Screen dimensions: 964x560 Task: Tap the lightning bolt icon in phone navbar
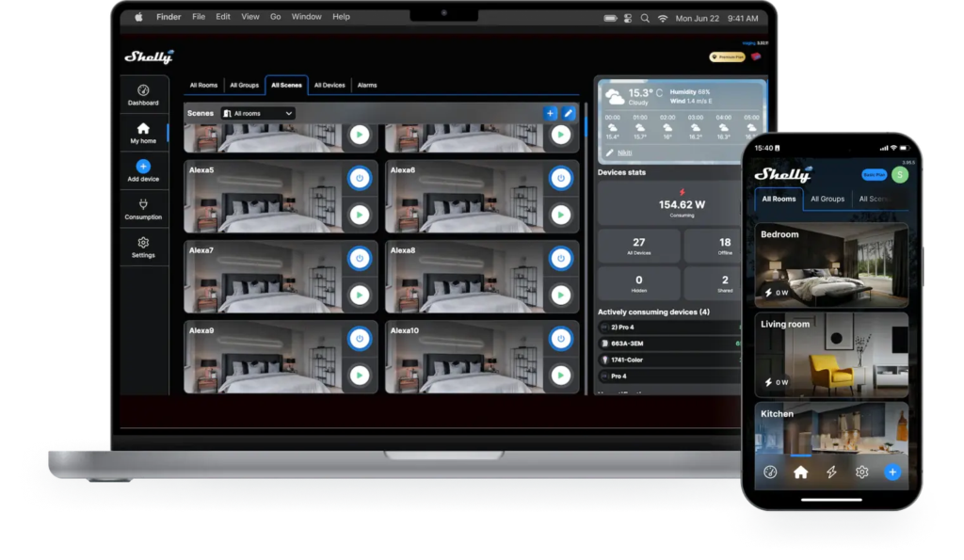831,472
